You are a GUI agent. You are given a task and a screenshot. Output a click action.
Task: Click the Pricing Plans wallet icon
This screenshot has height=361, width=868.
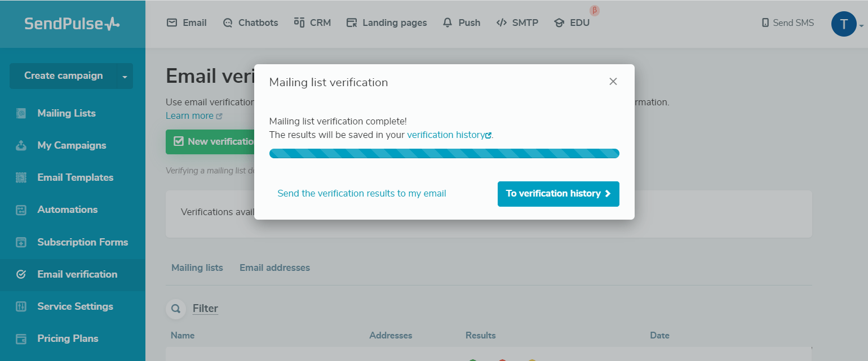click(x=21, y=338)
